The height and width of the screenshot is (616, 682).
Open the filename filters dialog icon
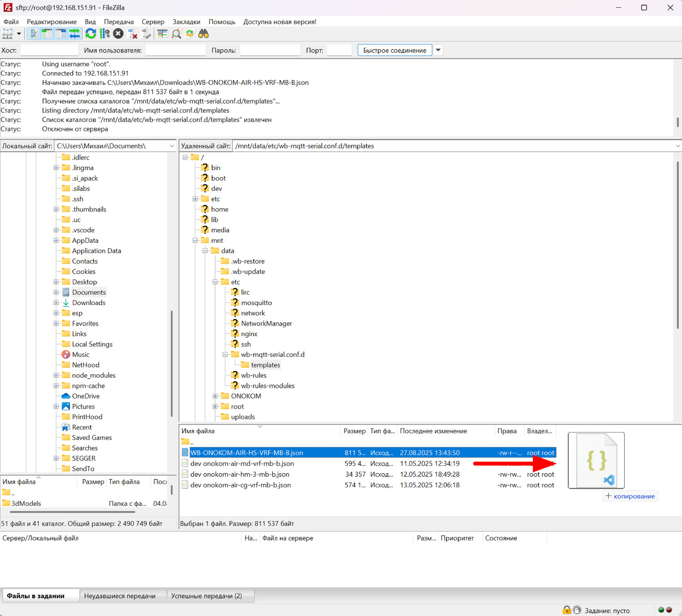coord(162,34)
